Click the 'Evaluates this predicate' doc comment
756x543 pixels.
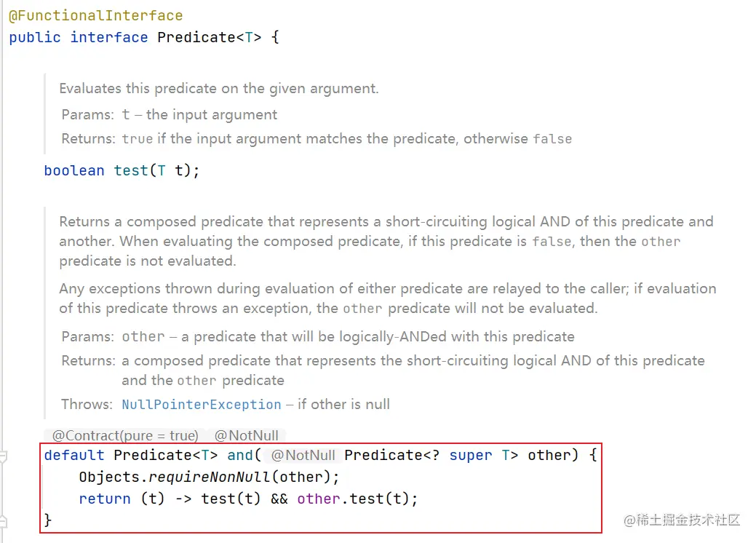pos(218,89)
